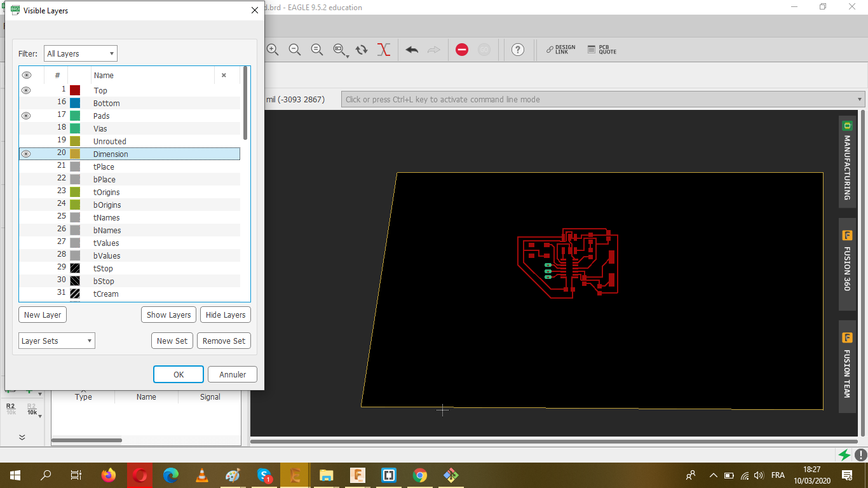Select the Unrouted layer row
The image size is (868, 488).
[130, 141]
